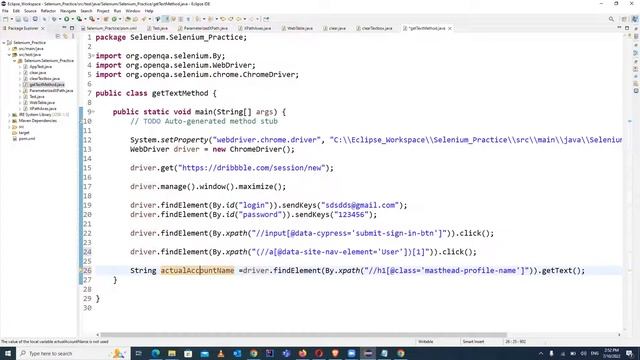Close the Package Explorer view
Screen dimensions: 640x360
[x=43, y=28]
